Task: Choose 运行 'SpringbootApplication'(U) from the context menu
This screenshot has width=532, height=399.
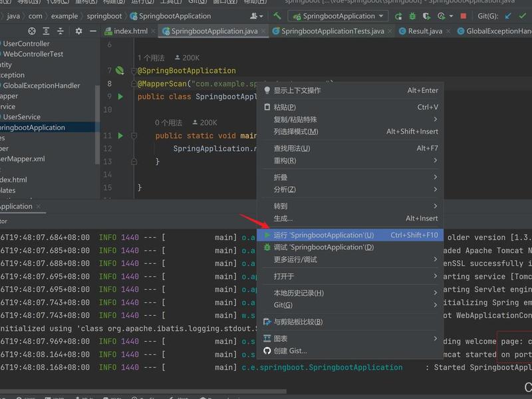Action: 350,235
